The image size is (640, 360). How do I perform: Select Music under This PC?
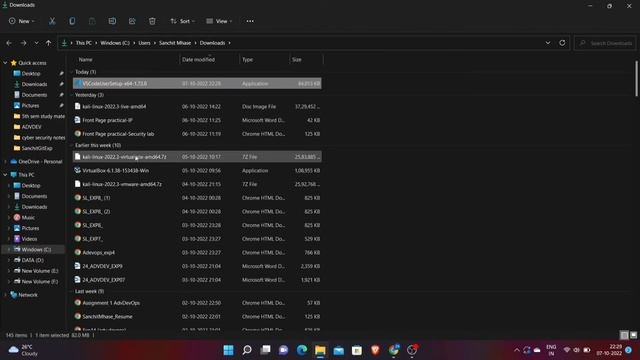pyautogui.click(x=28, y=218)
